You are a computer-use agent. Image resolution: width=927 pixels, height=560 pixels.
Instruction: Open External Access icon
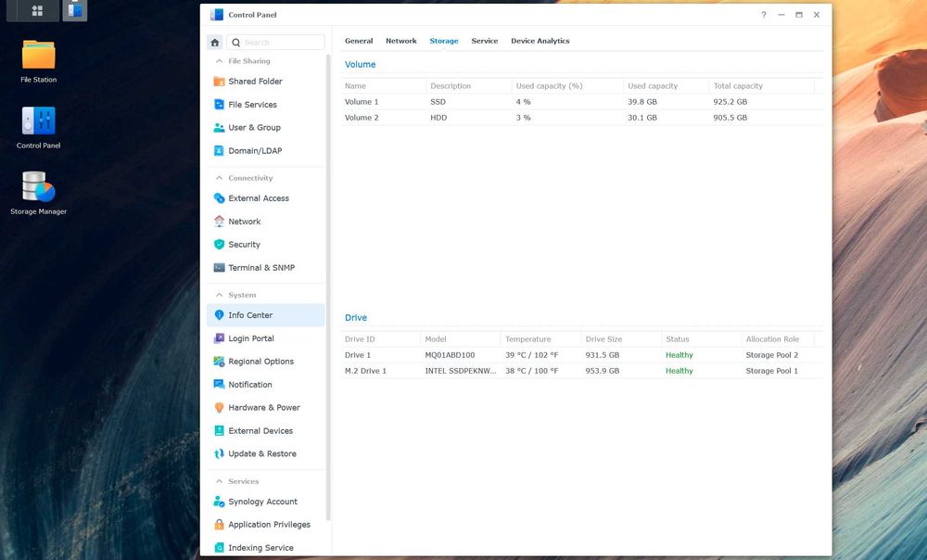coord(219,198)
